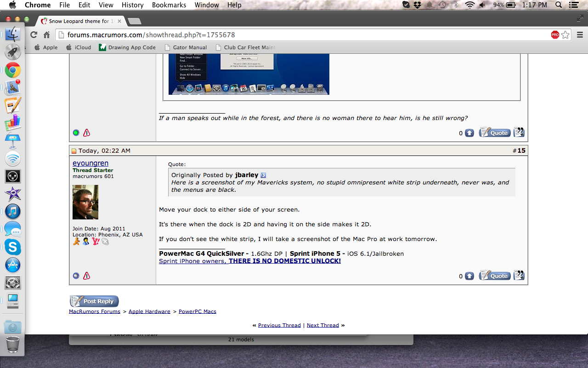Open the App Store dock icon
The image size is (588, 368).
[13, 265]
